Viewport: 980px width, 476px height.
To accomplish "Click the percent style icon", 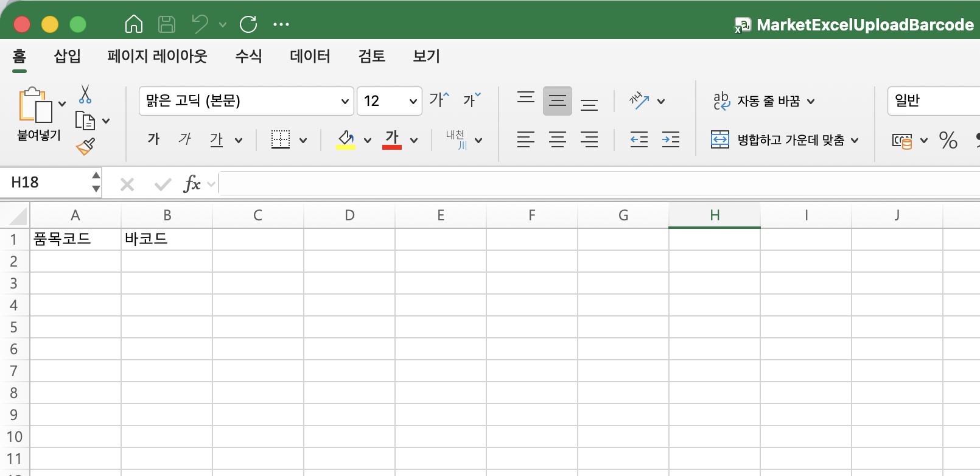I will pyautogui.click(x=948, y=140).
